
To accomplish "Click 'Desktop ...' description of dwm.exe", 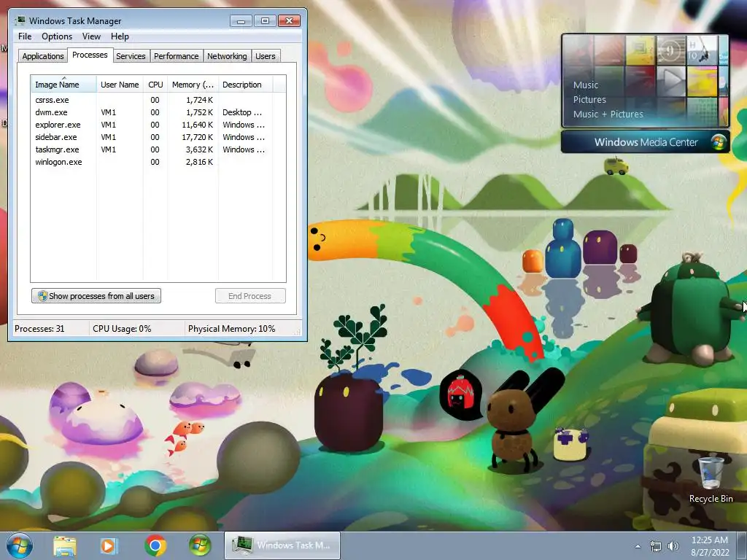I will pyautogui.click(x=242, y=112).
